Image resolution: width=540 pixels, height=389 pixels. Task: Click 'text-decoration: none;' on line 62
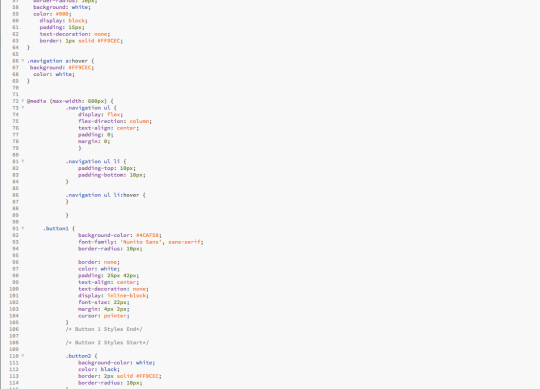tap(75, 34)
